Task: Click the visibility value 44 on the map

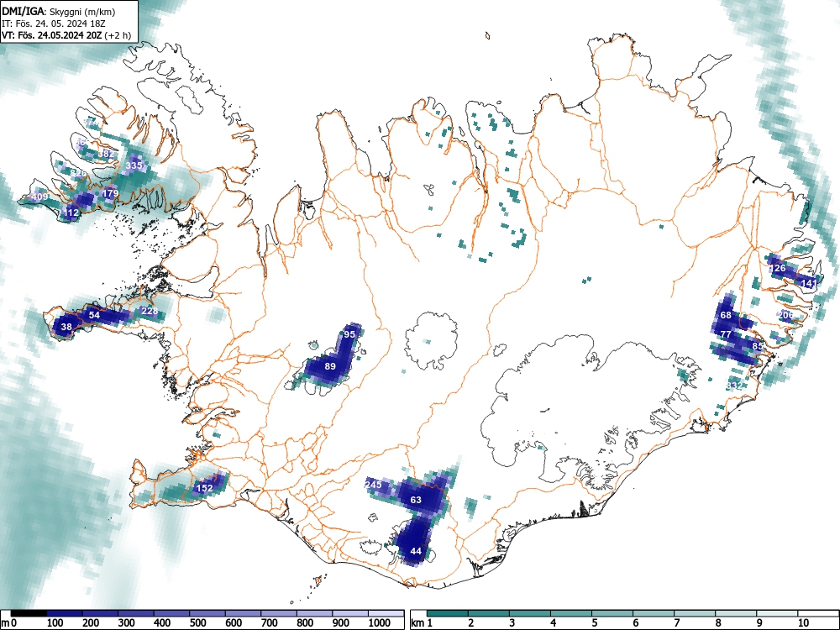Action: pos(416,551)
